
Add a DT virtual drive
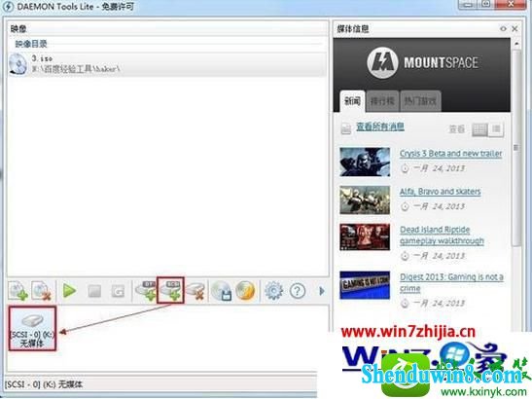[146, 291]
